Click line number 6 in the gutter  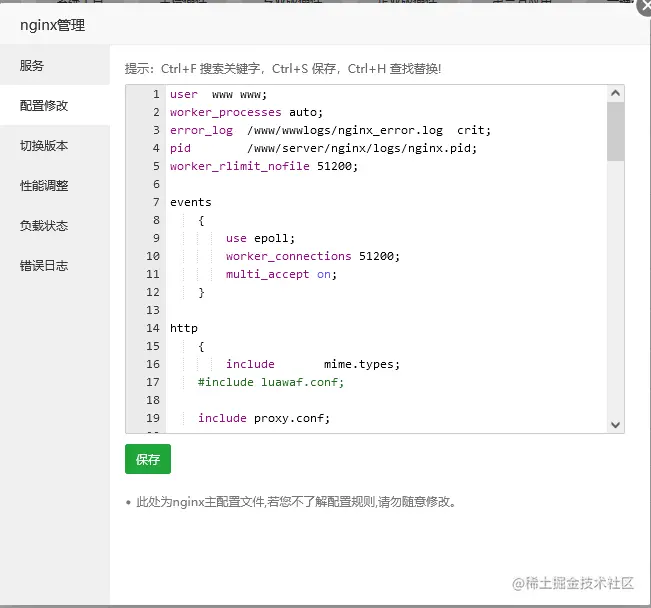(156, 184)
